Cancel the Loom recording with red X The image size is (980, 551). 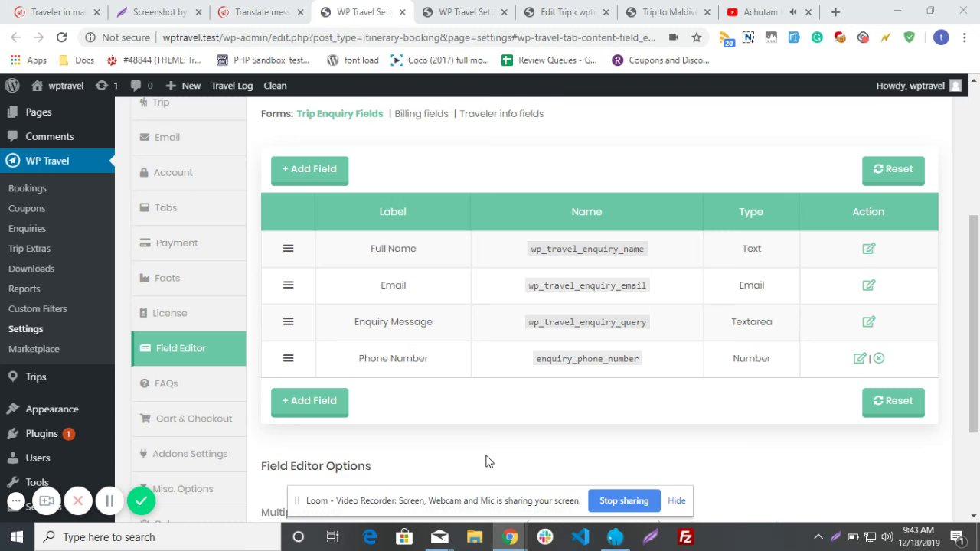[78, 501]
